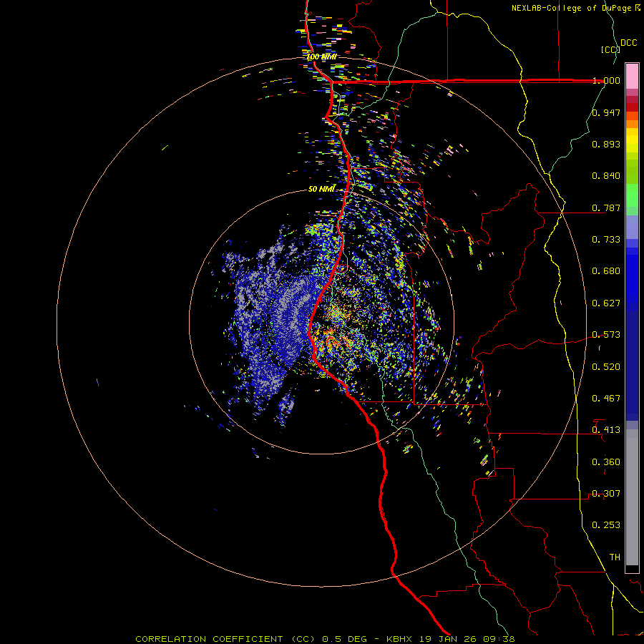The width and height of the screenshot is (644, 644).
Task: Click the 100 NMI range ring label
Action: [321, 57]
